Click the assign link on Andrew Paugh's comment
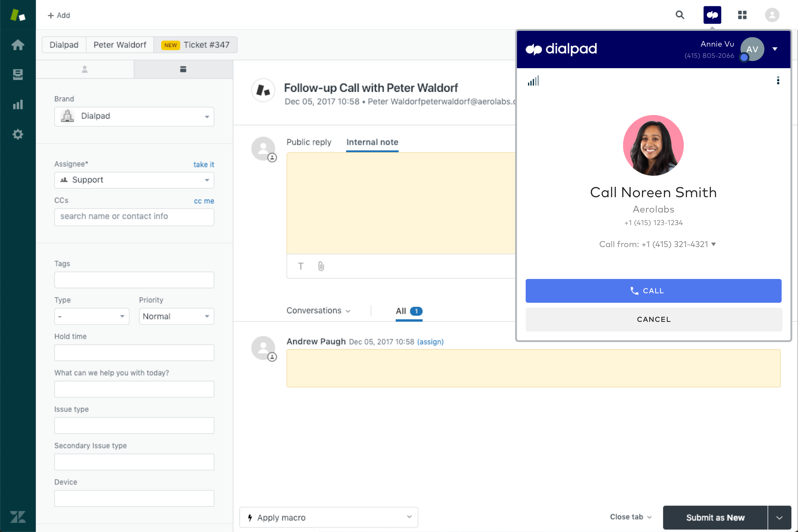The width and height of the screenshot is (798, 532). 430,342
